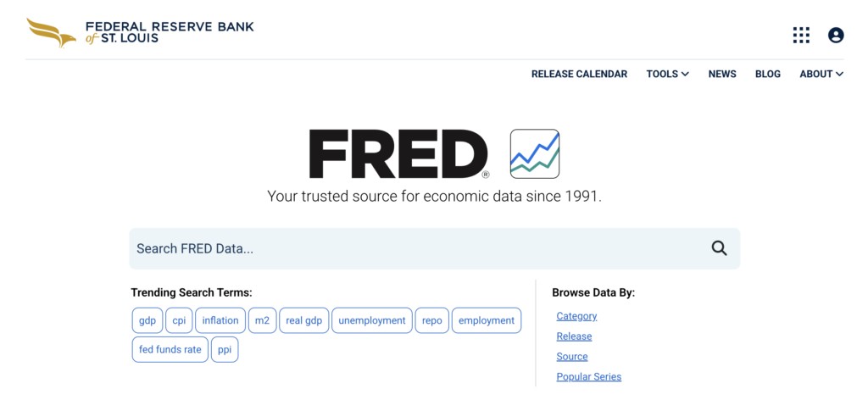Click the large FRED wordmark
The height and width of the screenshot is (400, 868).
click(399, 153)
